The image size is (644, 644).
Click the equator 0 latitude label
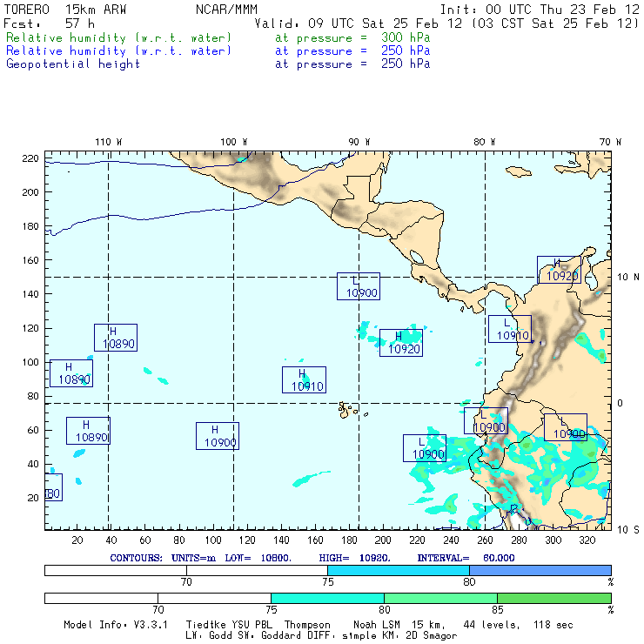620,403
